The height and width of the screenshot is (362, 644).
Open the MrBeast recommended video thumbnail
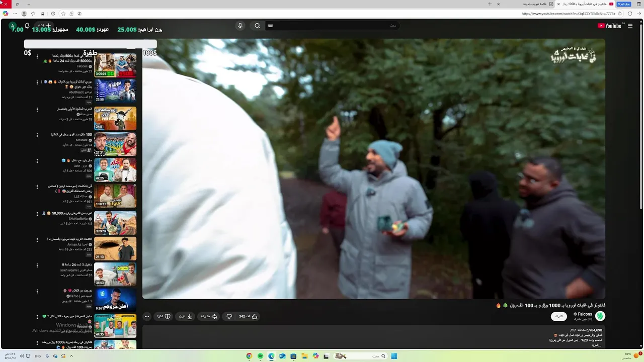pyautogui.click(x=115, y=144)
